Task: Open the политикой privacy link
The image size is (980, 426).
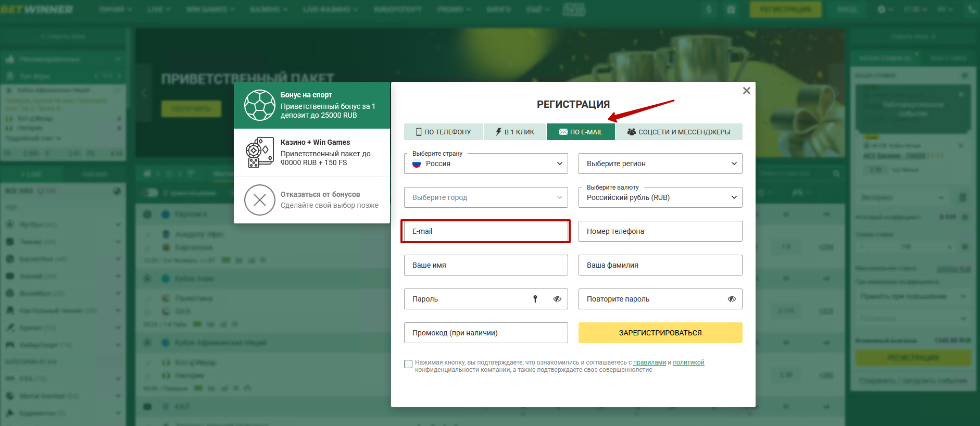Action: pos(688,362)
